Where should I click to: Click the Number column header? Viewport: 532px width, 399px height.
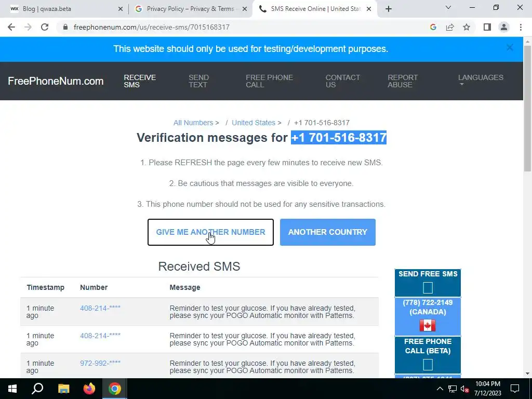pyautogui.click(x=94, y=287)
